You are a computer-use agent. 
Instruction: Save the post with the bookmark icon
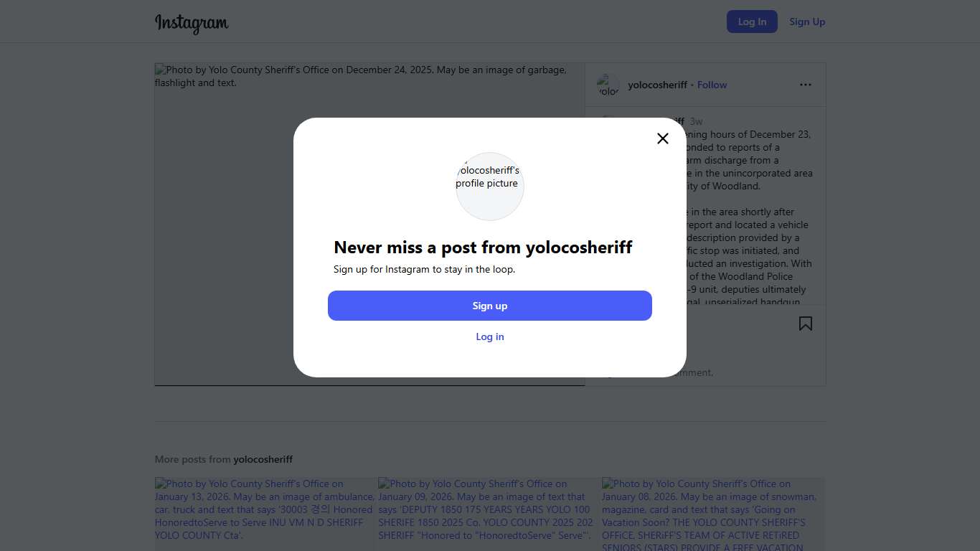(x=806, y=324)
